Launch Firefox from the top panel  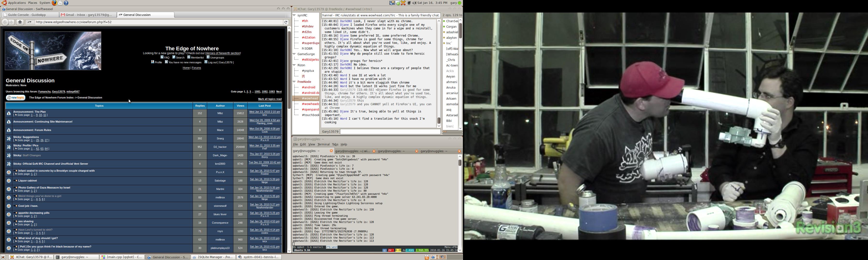click(54, 3)
